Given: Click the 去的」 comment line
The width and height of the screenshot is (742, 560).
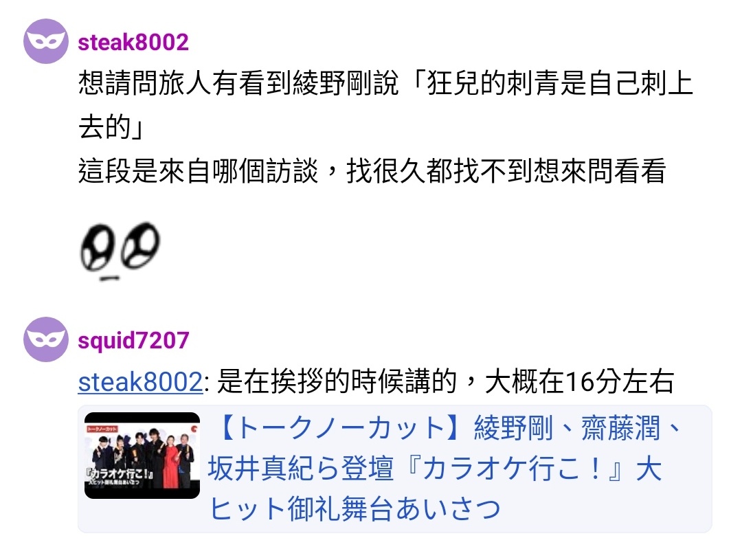Looking at the screenshot, I should click(x=111, y=127).
